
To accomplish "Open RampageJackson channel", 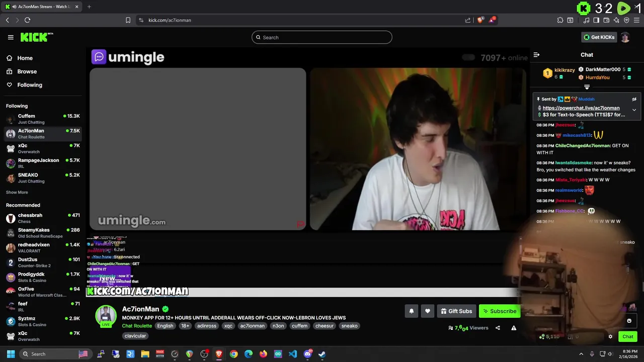I will 43,163.
